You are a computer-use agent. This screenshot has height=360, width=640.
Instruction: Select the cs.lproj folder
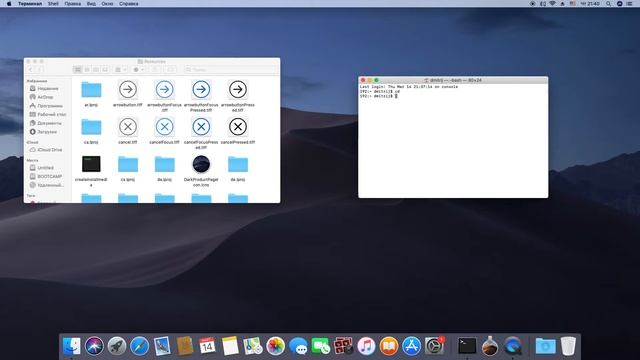[128, 164]
